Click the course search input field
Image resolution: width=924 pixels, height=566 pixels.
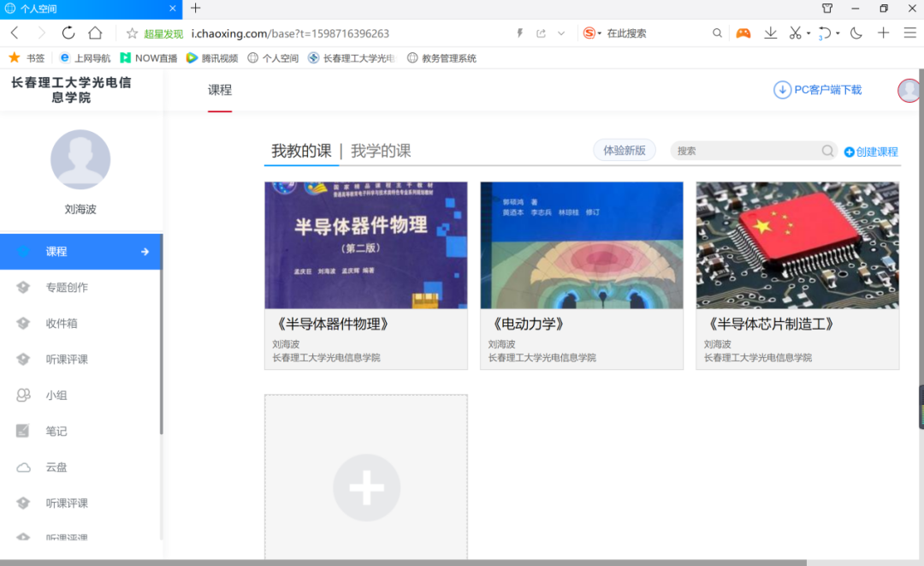744,151
